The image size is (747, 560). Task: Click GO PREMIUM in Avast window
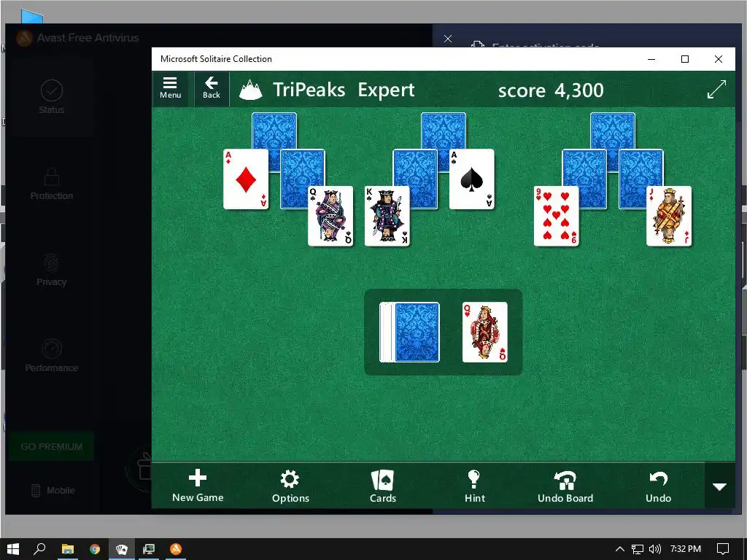click(52, 447)
